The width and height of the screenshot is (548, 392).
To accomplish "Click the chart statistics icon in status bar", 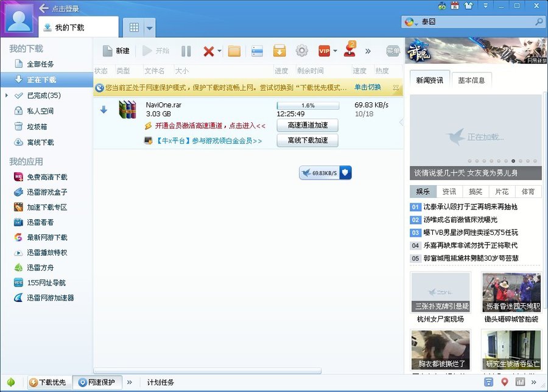I will [520, 382].
